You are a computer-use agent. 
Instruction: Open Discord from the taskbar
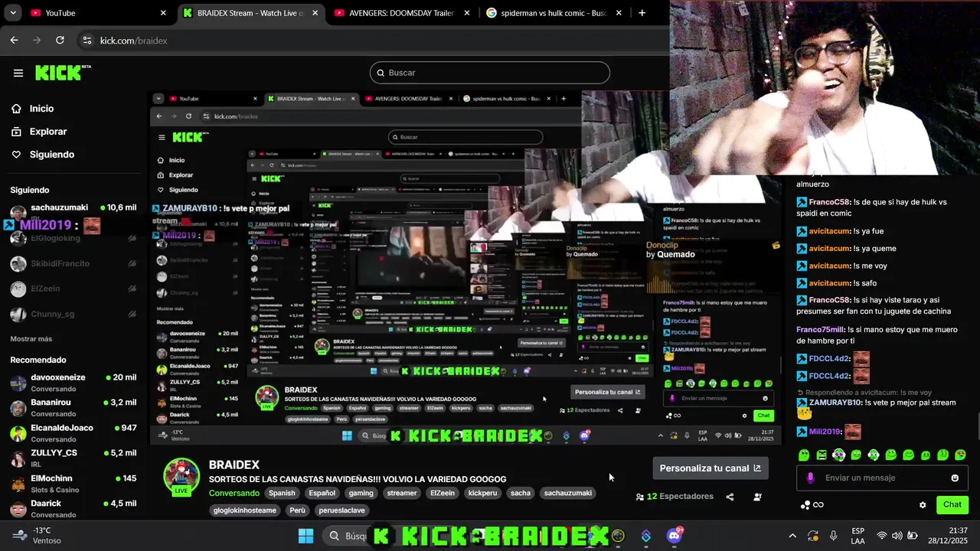click(x=674, y=536)
